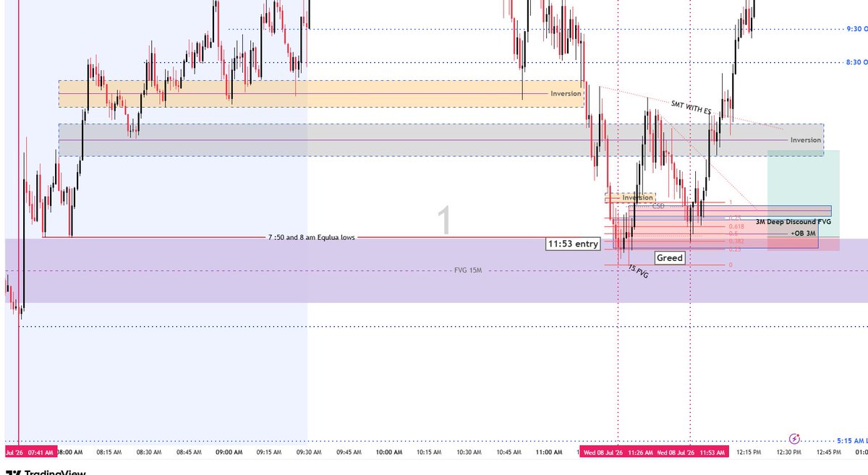Select Fibonacci level label '0'
868x475 pixels.
click(x=731, y=265)
